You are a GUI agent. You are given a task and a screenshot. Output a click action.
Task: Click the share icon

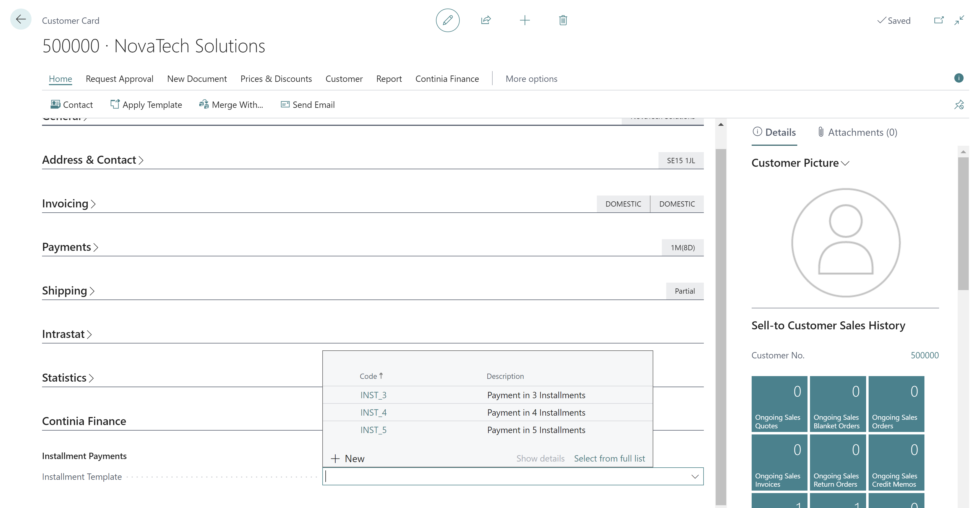(x=486, y=19)
